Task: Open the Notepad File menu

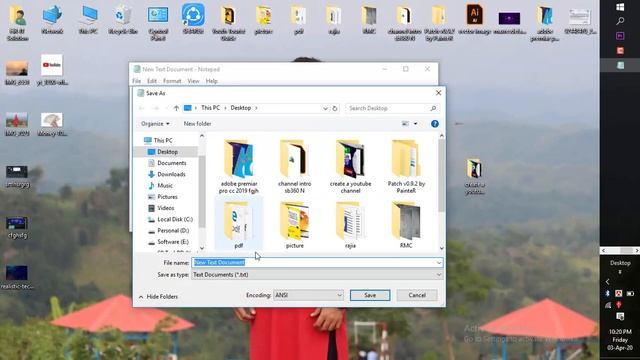Action: (x=136, y=81)
